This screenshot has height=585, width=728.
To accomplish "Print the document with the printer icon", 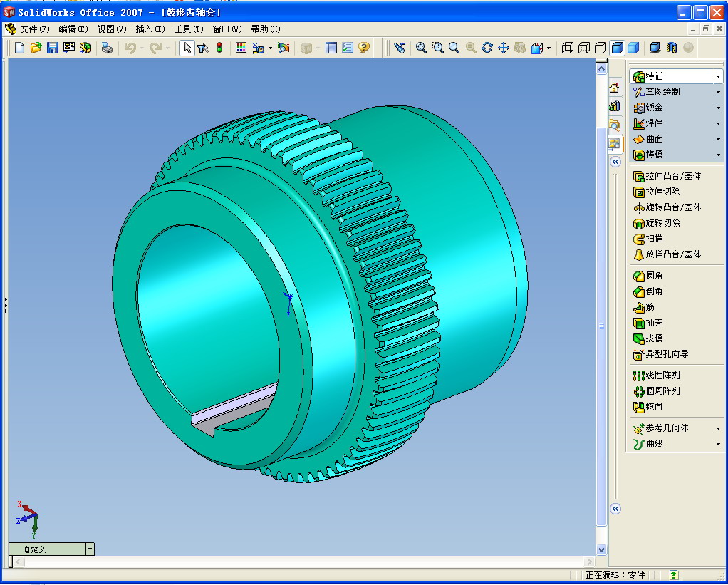I will (107, 47).
